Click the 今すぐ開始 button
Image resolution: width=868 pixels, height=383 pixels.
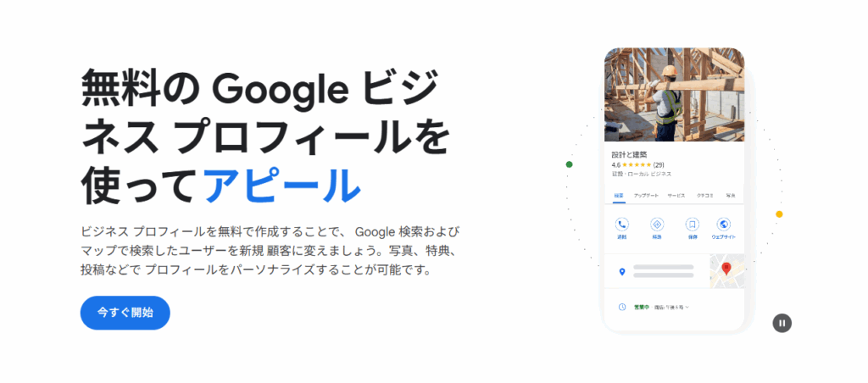pyautogui.click(x=125, y=313)
